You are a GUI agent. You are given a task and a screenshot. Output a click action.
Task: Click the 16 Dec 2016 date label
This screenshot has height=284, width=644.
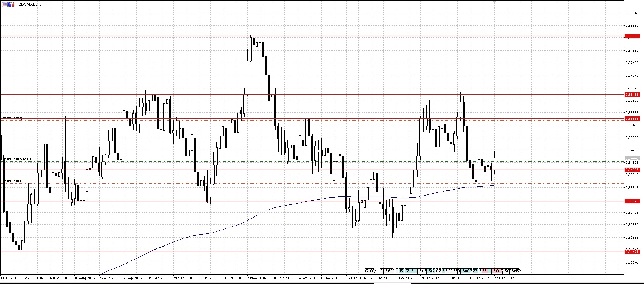coord(356,278)
